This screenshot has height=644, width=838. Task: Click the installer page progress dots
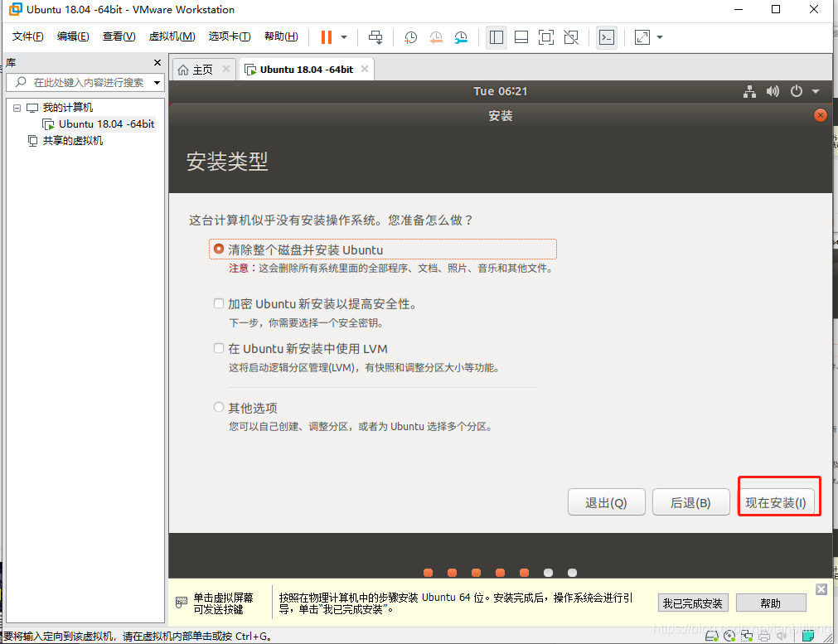[500, 572]
